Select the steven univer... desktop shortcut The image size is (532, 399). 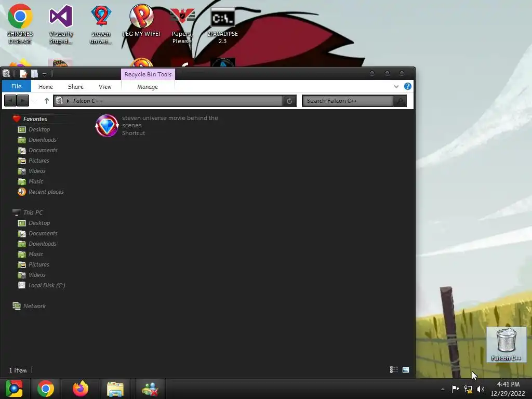click(101, 24)
